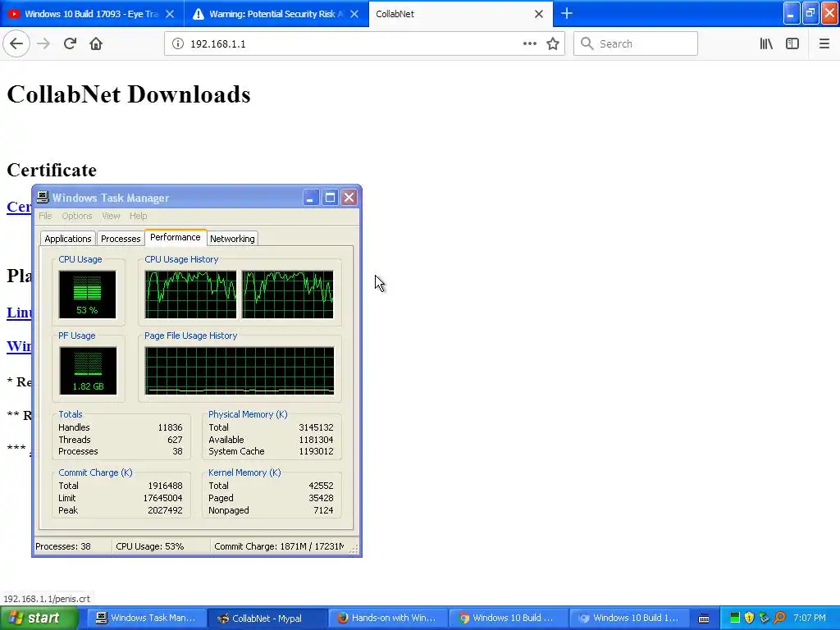Click Kernel Memory Nonpaged 7124
The height and width of the screenshot is (630, 840).
tap(323, 510)
